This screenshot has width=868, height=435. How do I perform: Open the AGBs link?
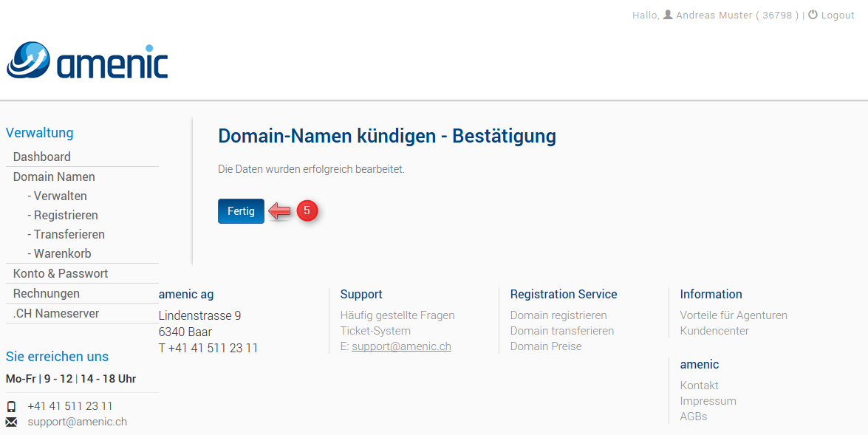pyautogui.click(x=694, y=417)
